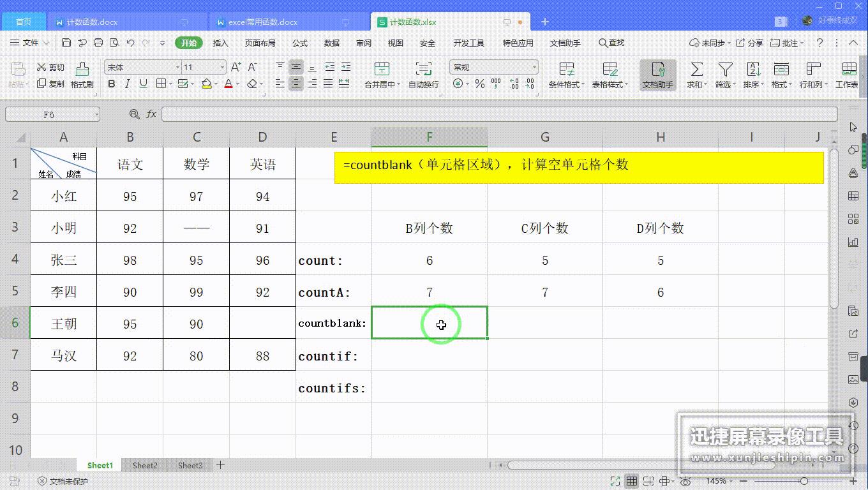This screenshot has width=868, height=490.
Task: Open the font size dropdown
Action: point(222,67)
